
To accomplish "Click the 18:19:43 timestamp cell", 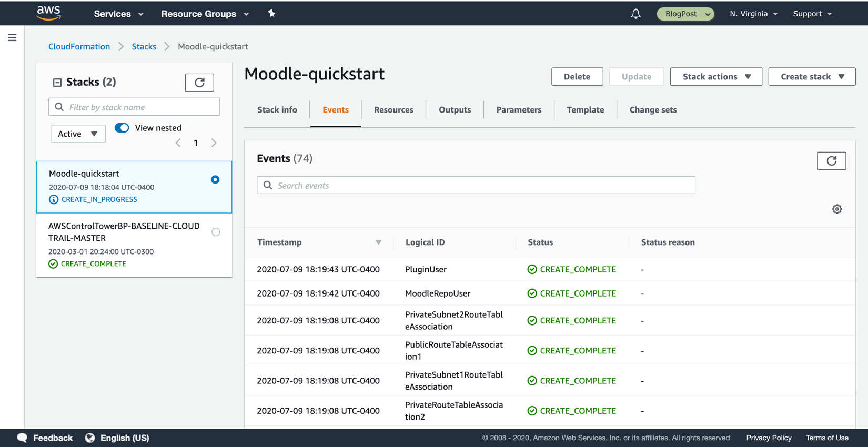I will pyautogui.click(x=318, y=269).
